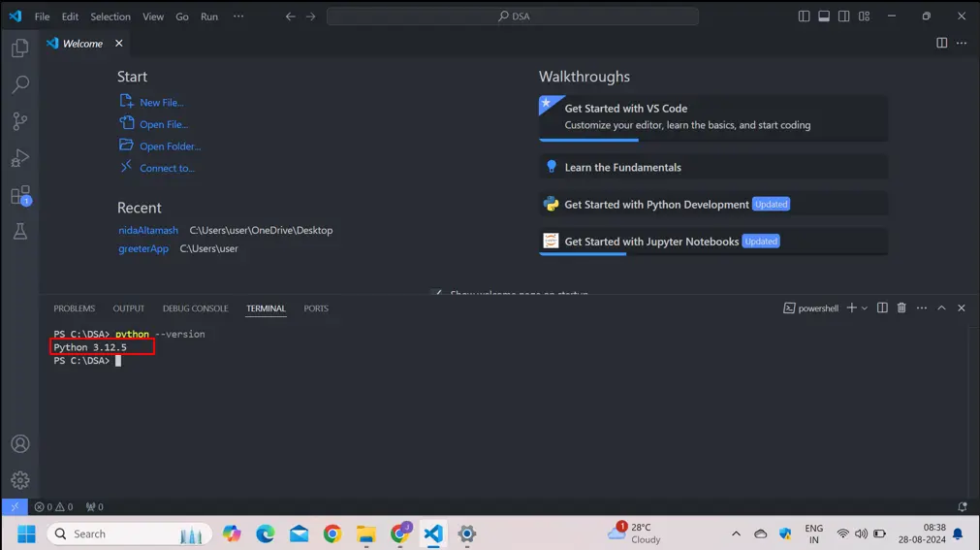The image size is (980, 550).
Task: Click the Windows taskbar Search box
Action: (129, 534)
